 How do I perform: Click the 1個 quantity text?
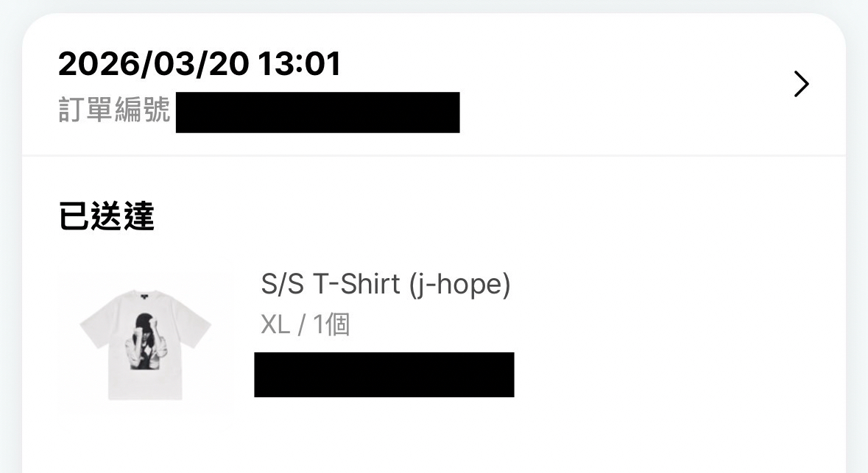point(331,324)
